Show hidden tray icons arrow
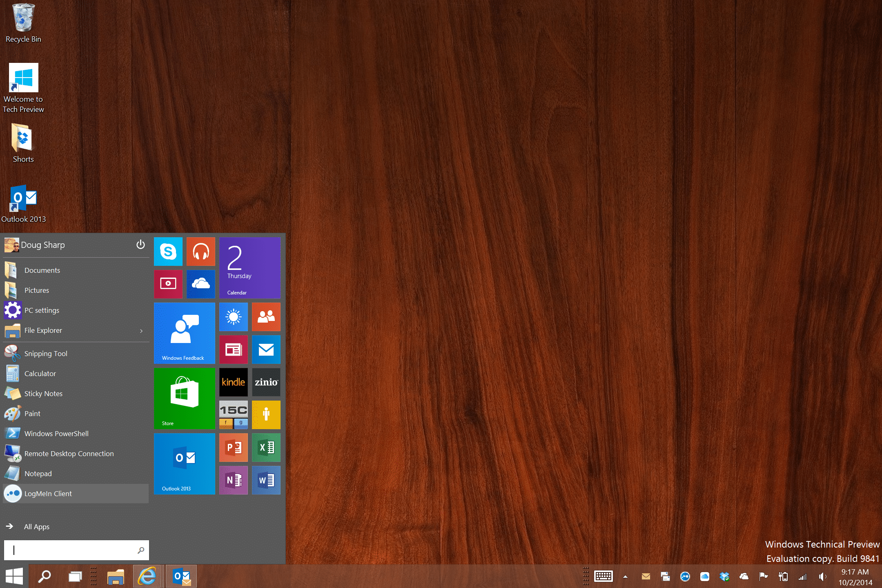The height and width of the screenshot is (588, 882). [x=625, y=577]
